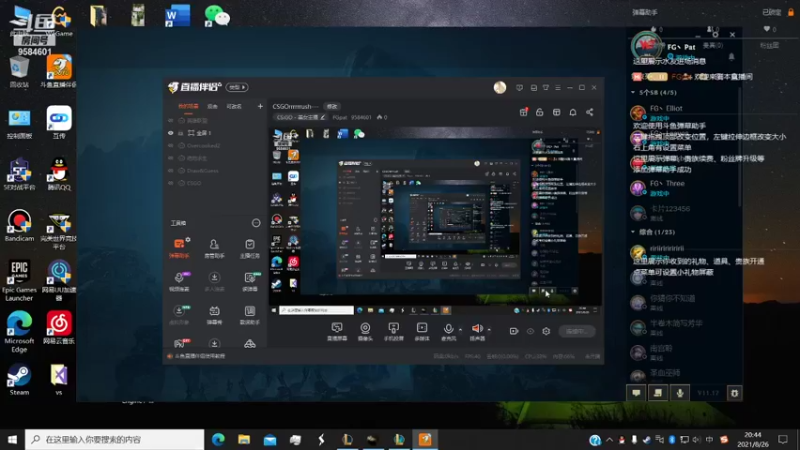Add a camera source in the bottom bar
Viewport: 800px width, 450px height.
coord(365,331)
